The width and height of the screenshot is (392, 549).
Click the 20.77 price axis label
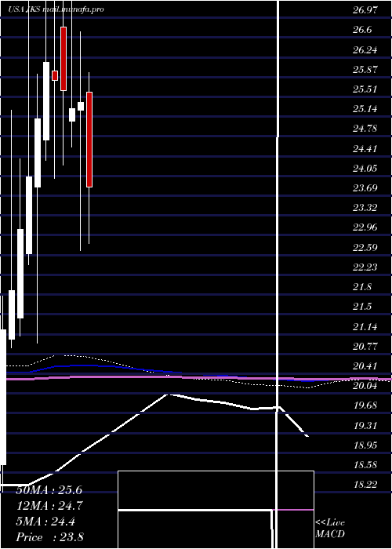[365, 346]
